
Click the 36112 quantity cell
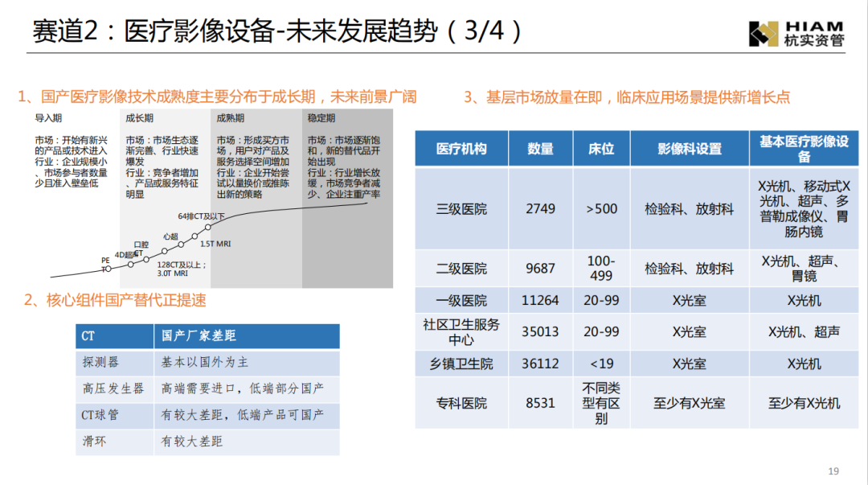540,364
